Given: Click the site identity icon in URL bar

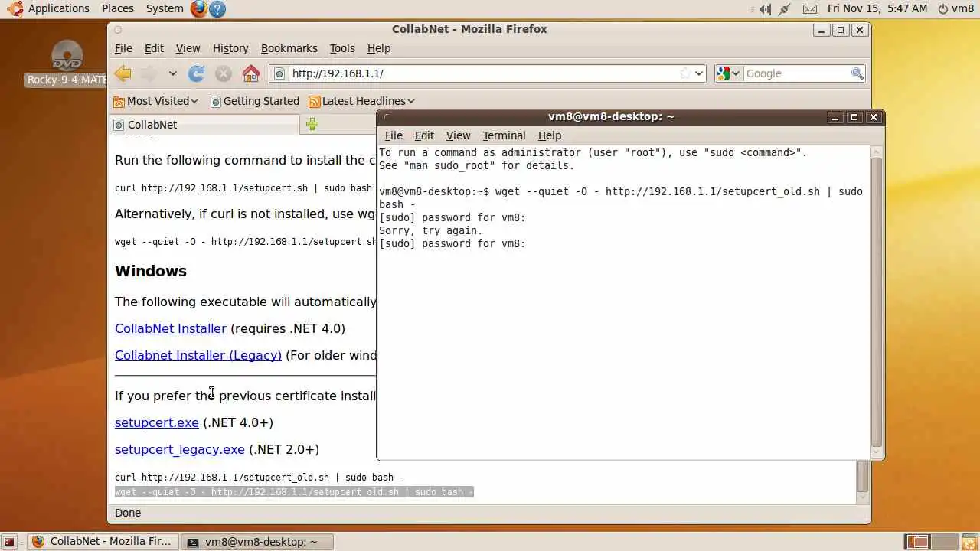Looking at the screenshot, I should point(279,73).
